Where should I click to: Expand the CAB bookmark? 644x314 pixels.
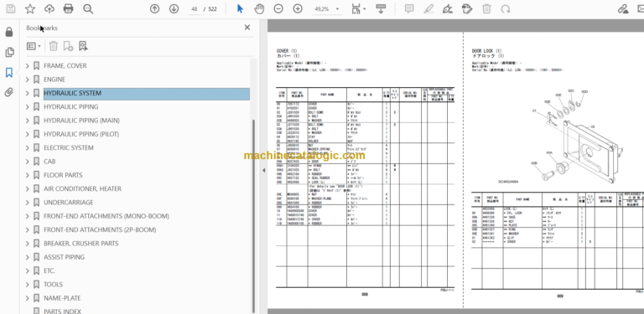coord(28,162)
